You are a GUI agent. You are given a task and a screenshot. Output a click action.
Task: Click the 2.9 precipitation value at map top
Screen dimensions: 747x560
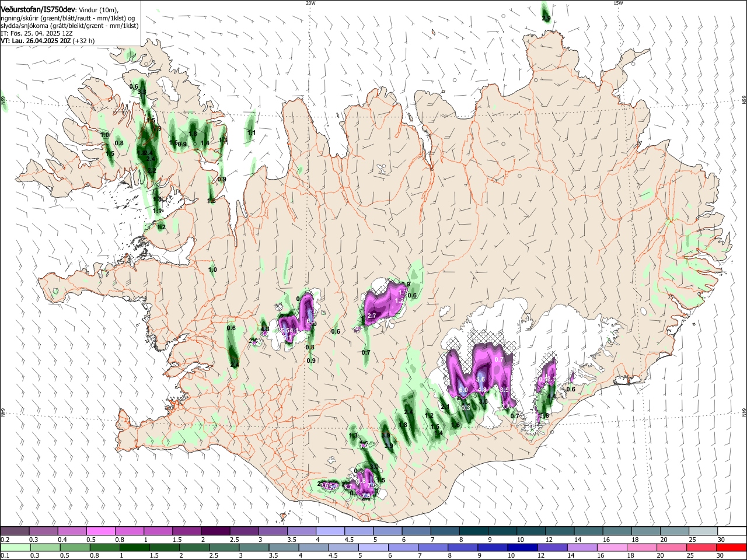click(x=546, y=19)
